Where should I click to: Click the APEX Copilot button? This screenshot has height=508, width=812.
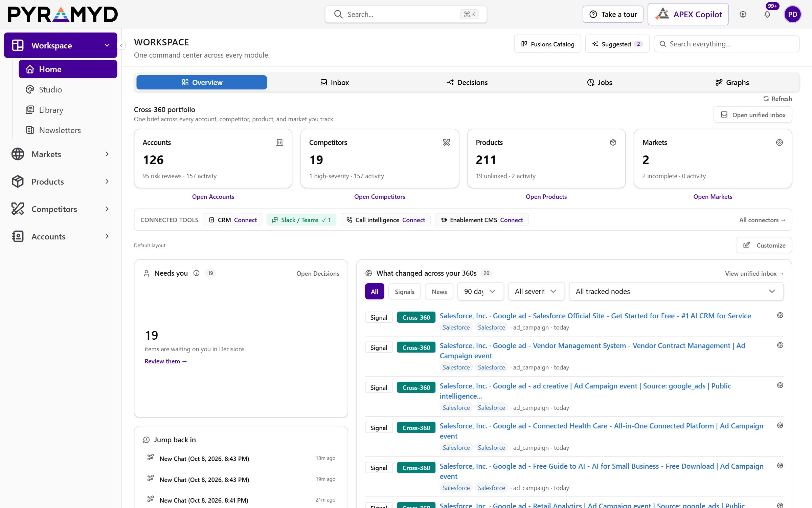point(688,14)
